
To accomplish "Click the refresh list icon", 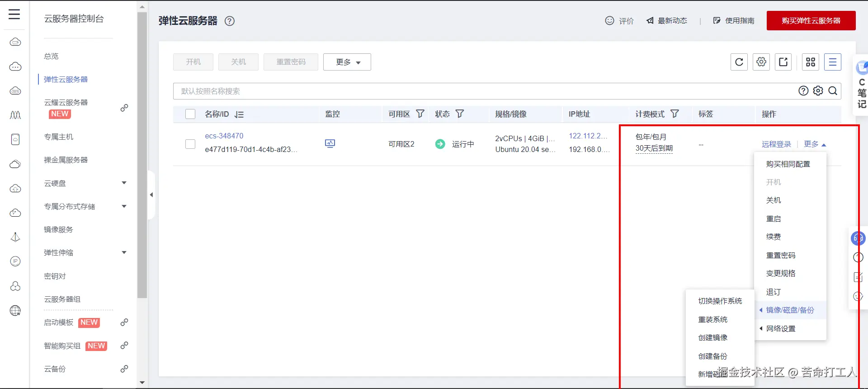I will 739,62.
